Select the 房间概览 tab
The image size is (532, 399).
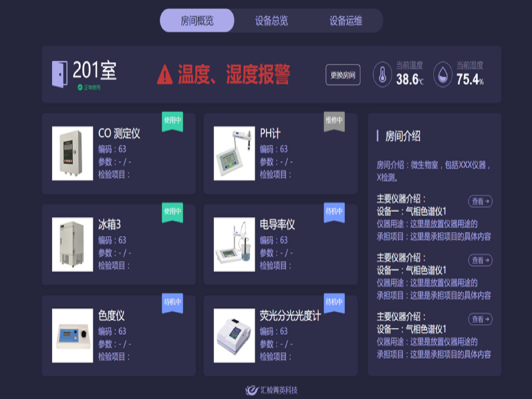pos(198,21)
